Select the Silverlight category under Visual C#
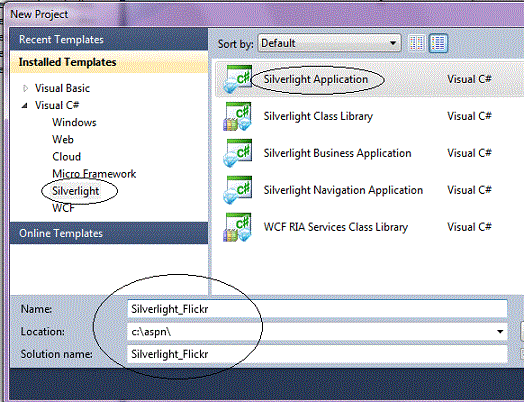524x402 pixels. [x=76, y=191]
